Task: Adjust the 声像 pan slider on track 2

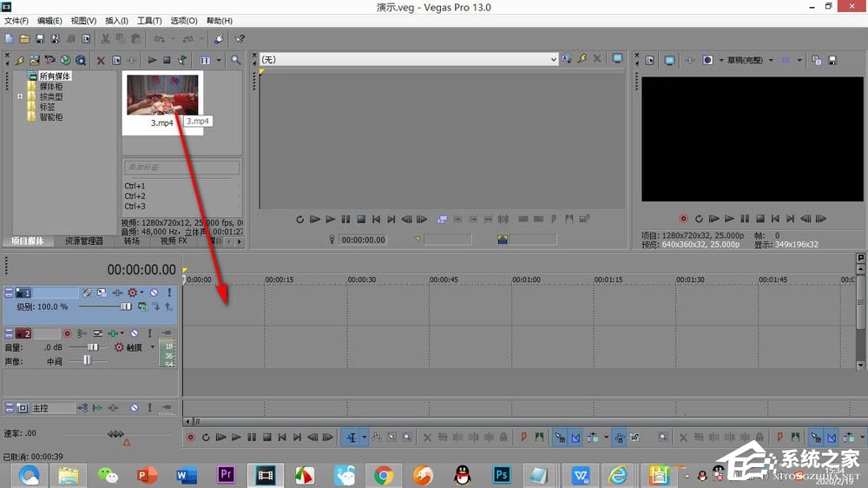Action: 87,360
